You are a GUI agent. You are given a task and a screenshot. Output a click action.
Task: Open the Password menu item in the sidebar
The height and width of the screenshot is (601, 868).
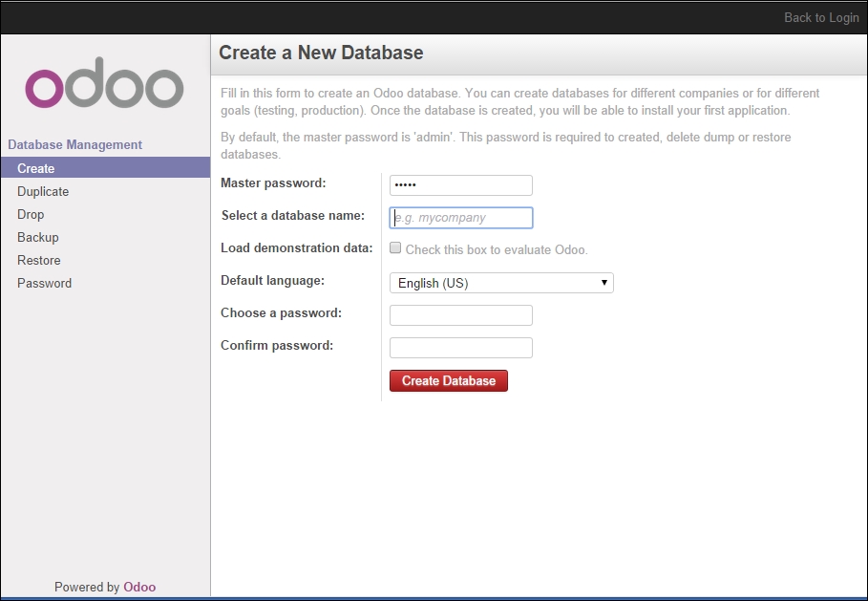(x=44, y=283)
